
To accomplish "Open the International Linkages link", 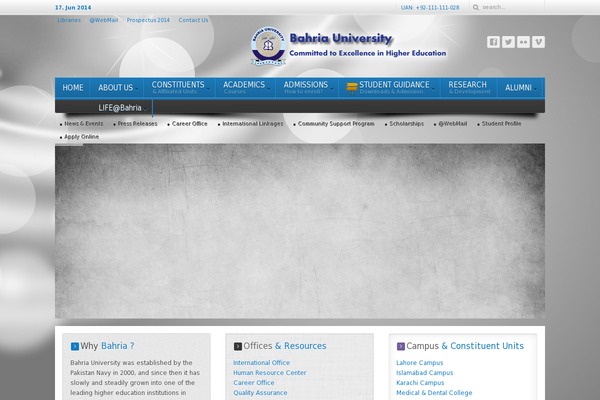I will coord(253,124).
